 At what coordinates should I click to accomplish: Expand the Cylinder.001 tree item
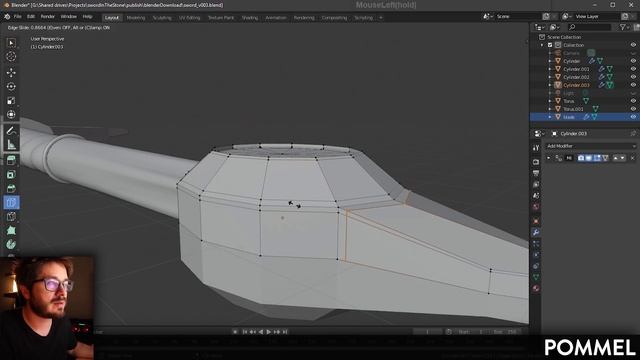click(550, 69)
